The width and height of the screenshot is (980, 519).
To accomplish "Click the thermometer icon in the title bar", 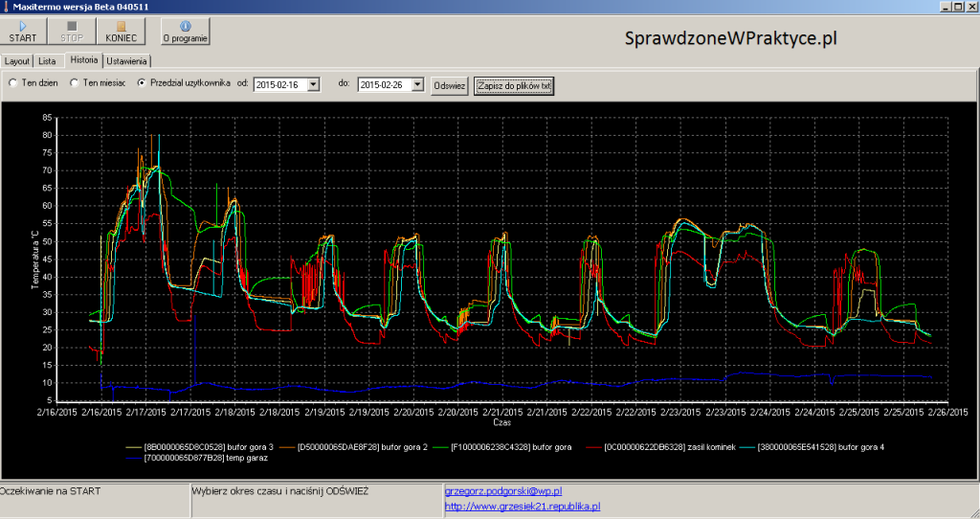I will pos(7,7).
